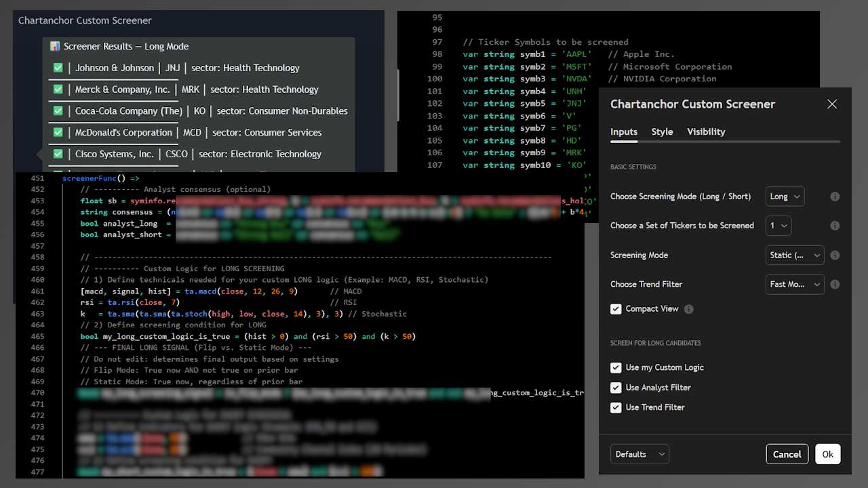This screenshot has width=868, height=488.
Task: Open the Choose Trend Filter dropdown
Action: [795, 284]
